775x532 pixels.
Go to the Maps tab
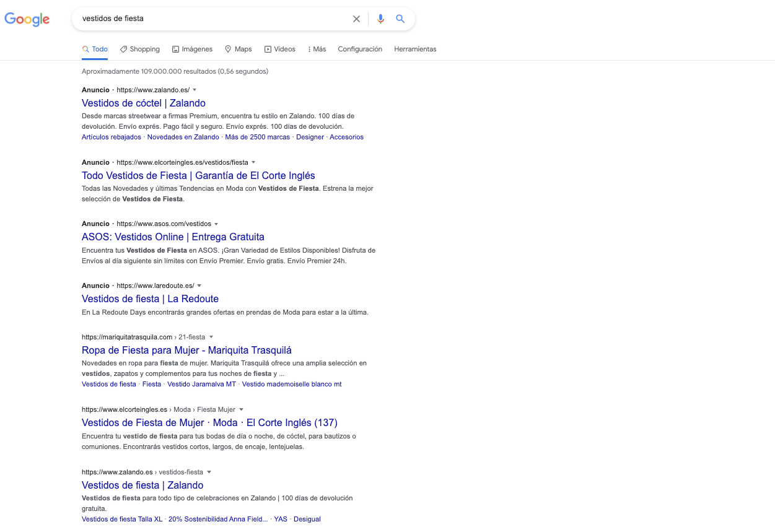[238, 49]
